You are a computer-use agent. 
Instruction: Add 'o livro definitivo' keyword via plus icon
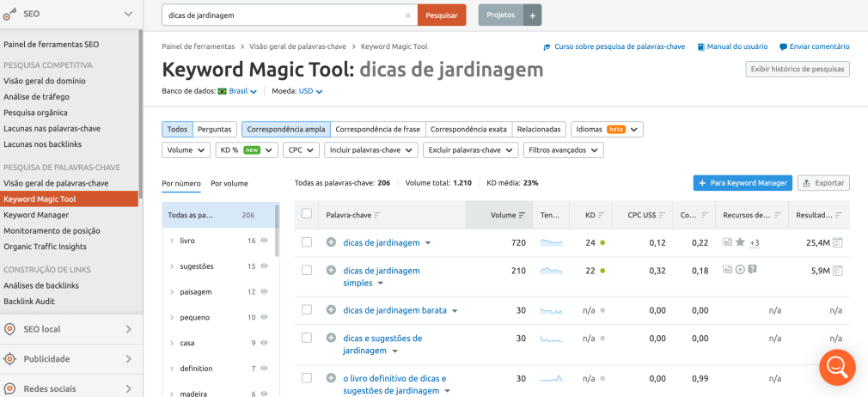(331, 378)
